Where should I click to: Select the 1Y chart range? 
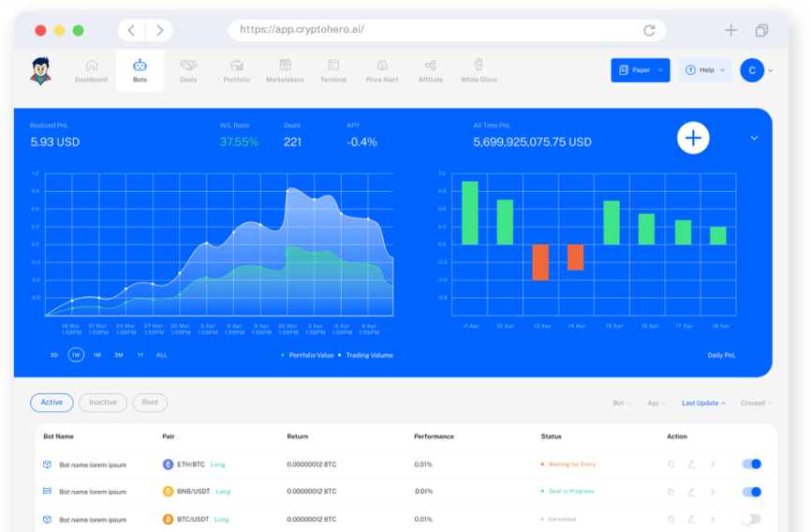pyautogui.click(x=140, y=355)
